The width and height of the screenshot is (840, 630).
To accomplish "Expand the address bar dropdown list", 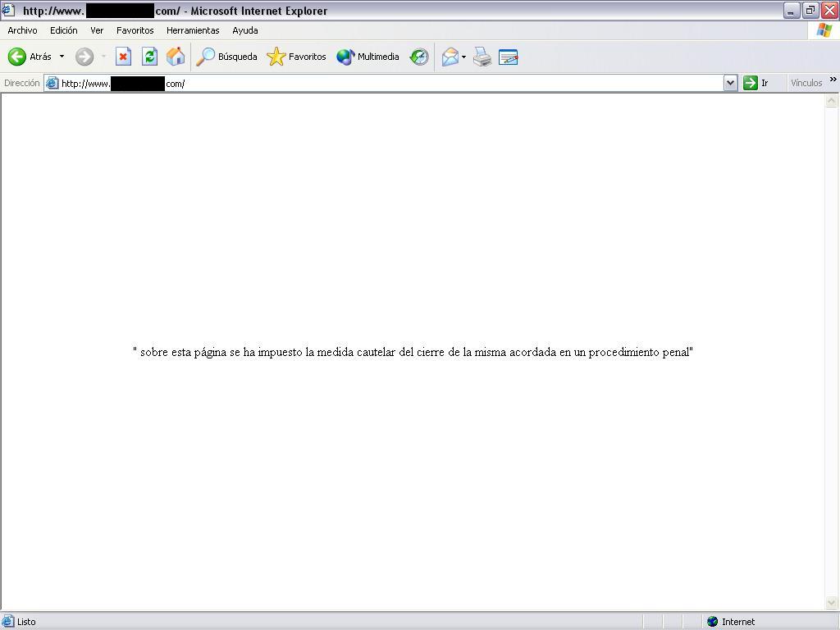I will (730, 83).
